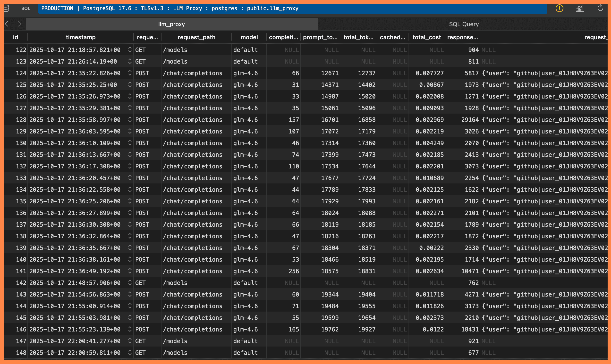Click the PRODUCTION PostgreSQL connection banner

[170, 8]
